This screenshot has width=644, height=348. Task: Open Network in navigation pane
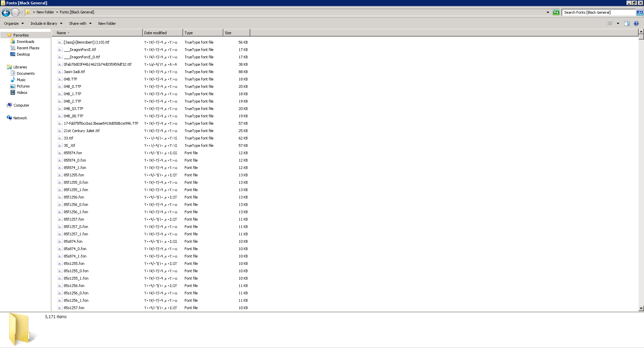pyautogui.click(x=20, y=118)
